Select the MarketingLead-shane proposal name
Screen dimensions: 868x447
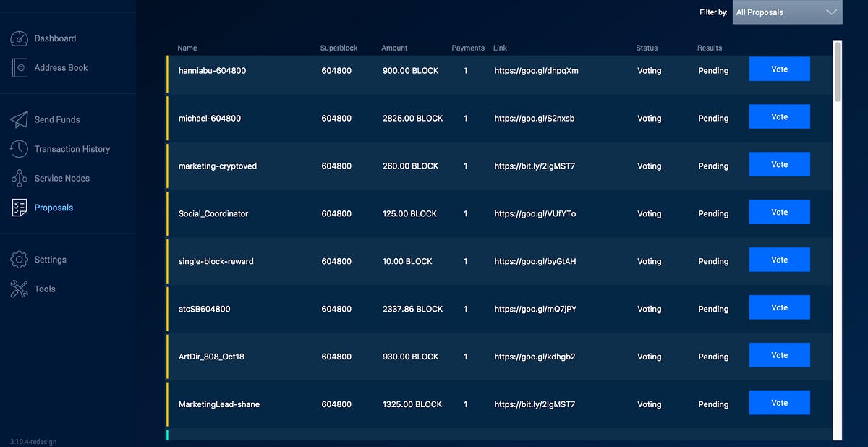(x=219, y=405)
